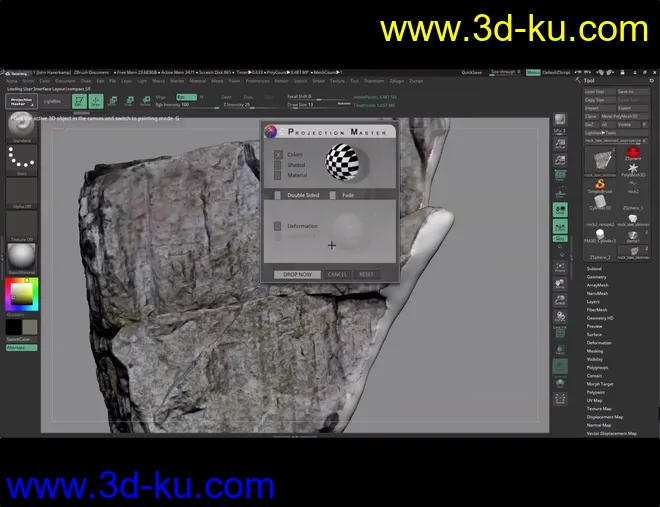Open the BasicMaterial sphere picker
660x507 pixels.
point(21,259)
